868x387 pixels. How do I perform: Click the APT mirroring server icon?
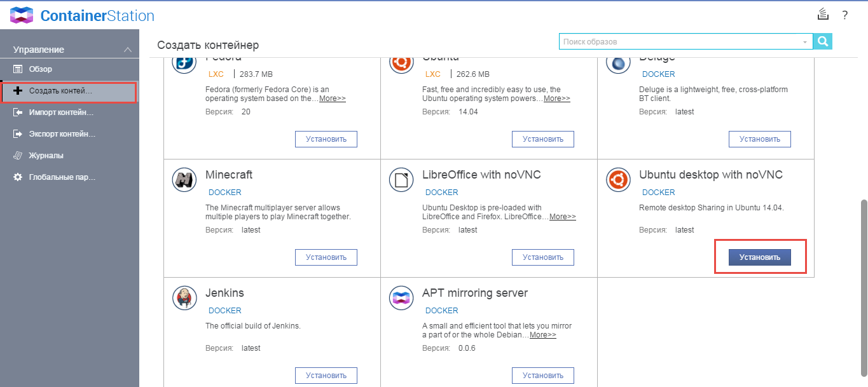401,298
